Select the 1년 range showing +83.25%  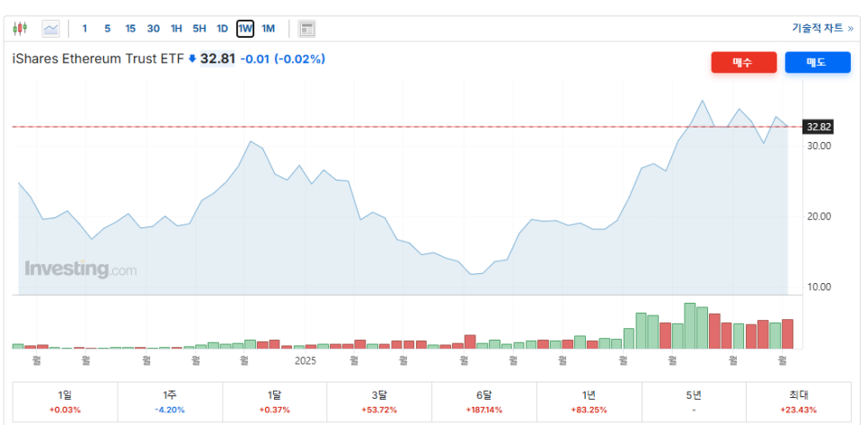(589, 403)
